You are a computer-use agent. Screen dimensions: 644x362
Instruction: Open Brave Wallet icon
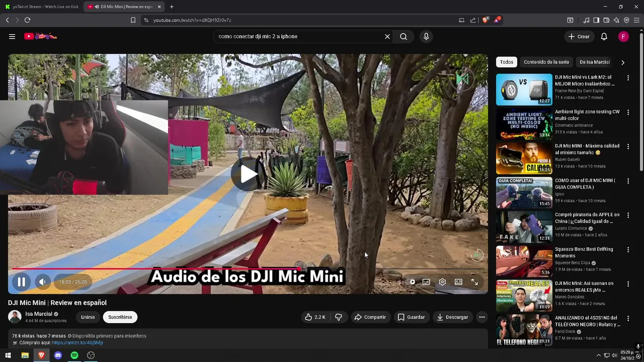pyautogui.click(x=606, y=20)
